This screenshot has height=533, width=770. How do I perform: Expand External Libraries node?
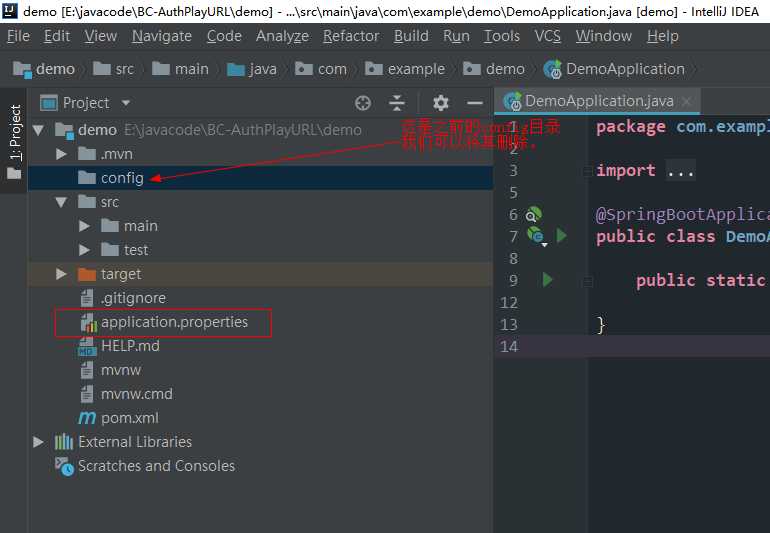(x=38, y=442)
